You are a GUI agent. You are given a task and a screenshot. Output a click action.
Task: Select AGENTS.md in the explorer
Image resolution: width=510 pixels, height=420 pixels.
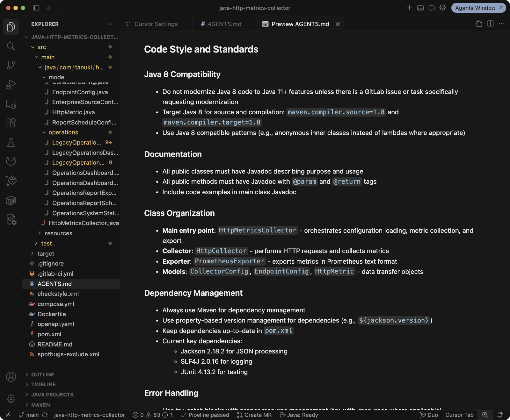(x=71, y=284)
